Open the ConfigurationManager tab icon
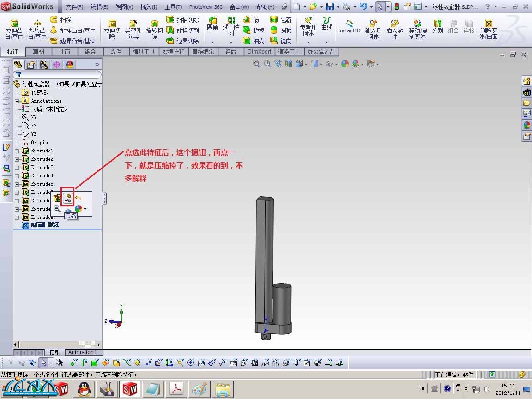This screenshot has width=532, height=399. point(44,65)
